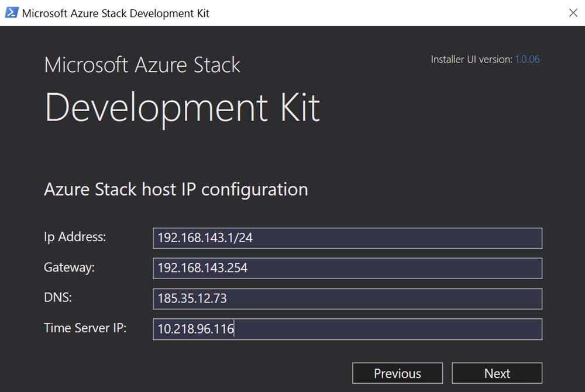Click the "Microsoft Azure Stack" heading
Image resolution: width=585 pixels, height=392 pixels.
(142, 64)
